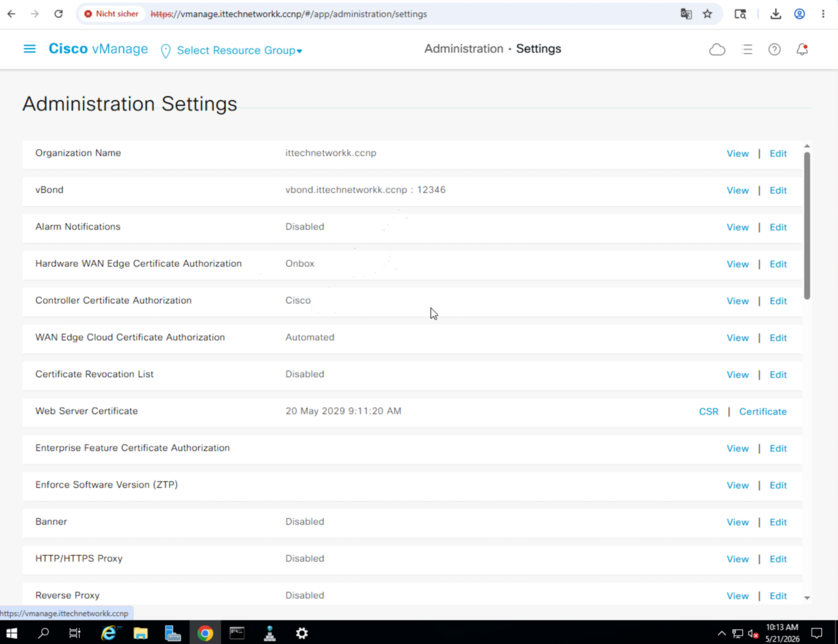
Task: Show hidden system tray icons
Action: click(x=722, y=633)
